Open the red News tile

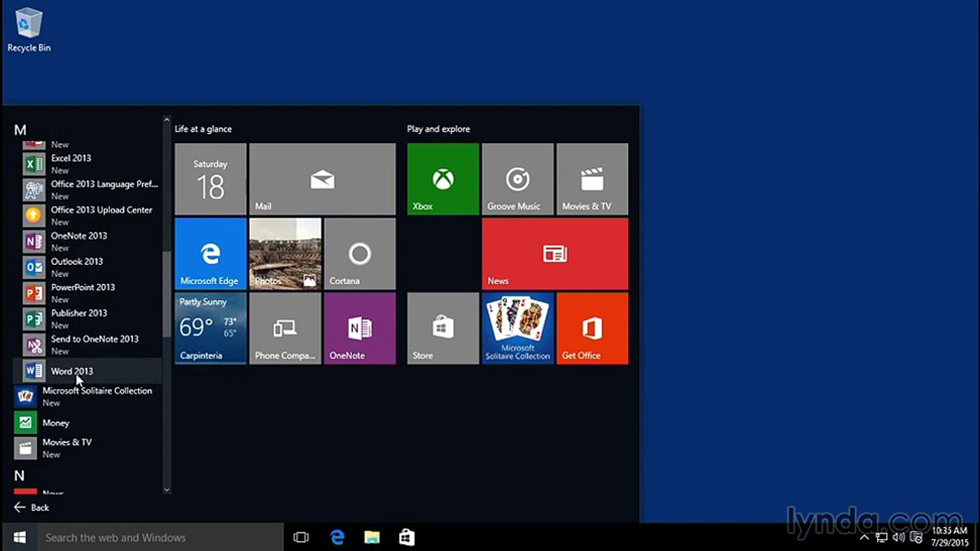pyautogui.click(x=555, y=253)
